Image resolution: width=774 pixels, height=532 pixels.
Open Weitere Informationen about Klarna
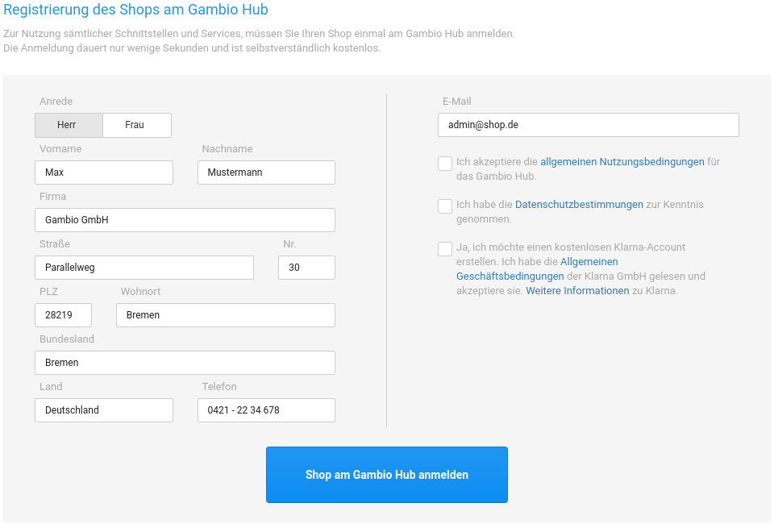tap(577, 291)
